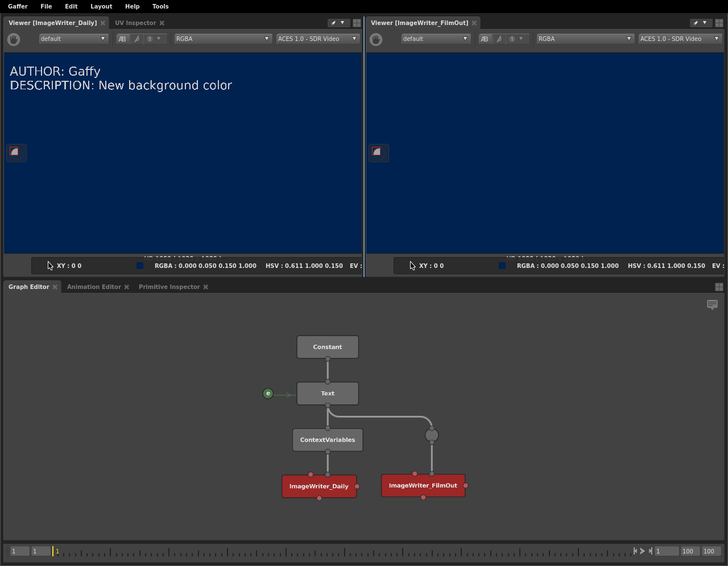The width and height of the screenshot is (728, 566).
Task: Open the layout grid icon in the Graph Editor panel
Action: 719,287
